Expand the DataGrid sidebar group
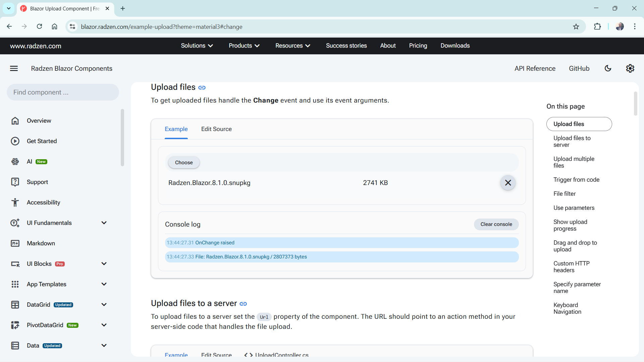This screenshot has width=644, height=362. [x=104, y=305]
